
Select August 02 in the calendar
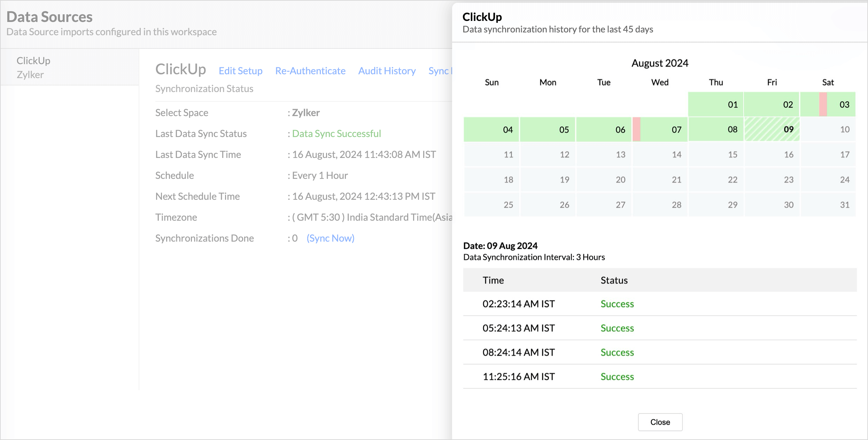coord(772,104)
